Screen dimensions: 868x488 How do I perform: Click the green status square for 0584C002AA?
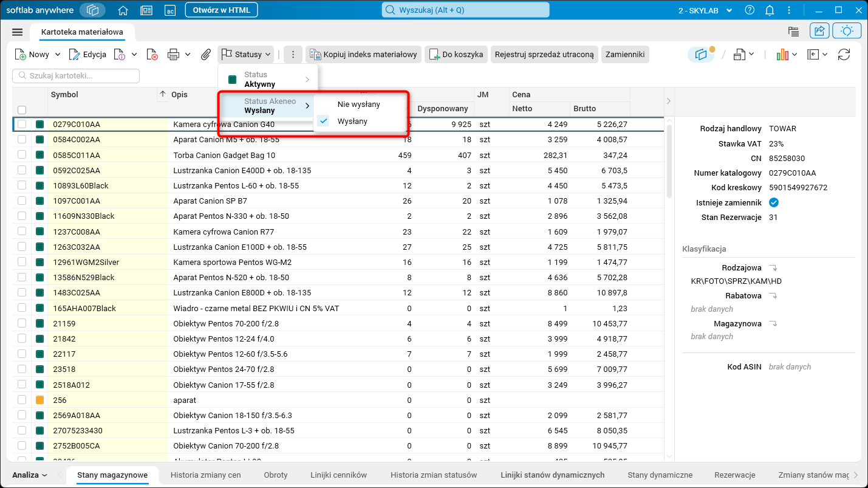(40, 140)
